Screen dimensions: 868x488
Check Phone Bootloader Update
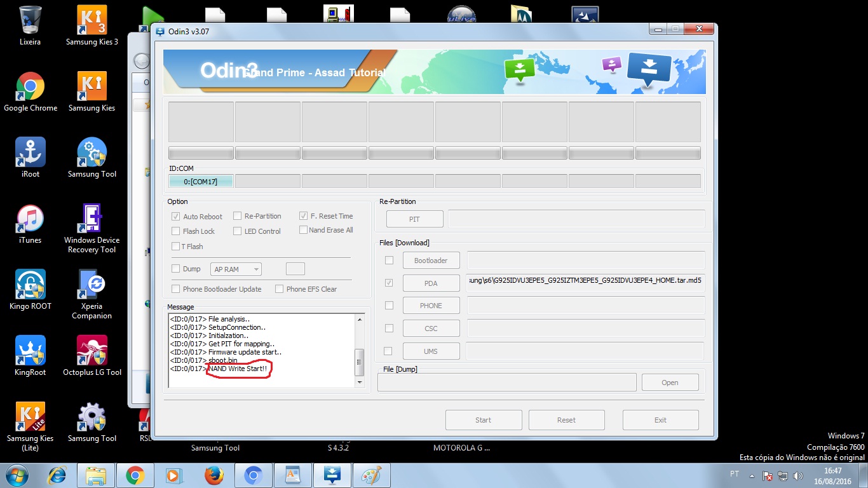(176, 289)
